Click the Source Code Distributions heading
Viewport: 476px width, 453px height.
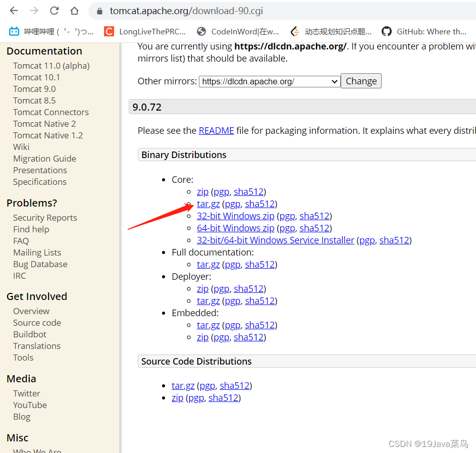tap(196, 361)
